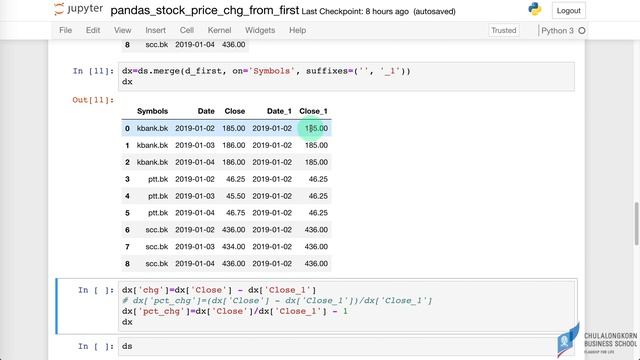Click Close value 46.75 in row 5
The width and height of the screenshot is (640, 360).
(236, 213)
